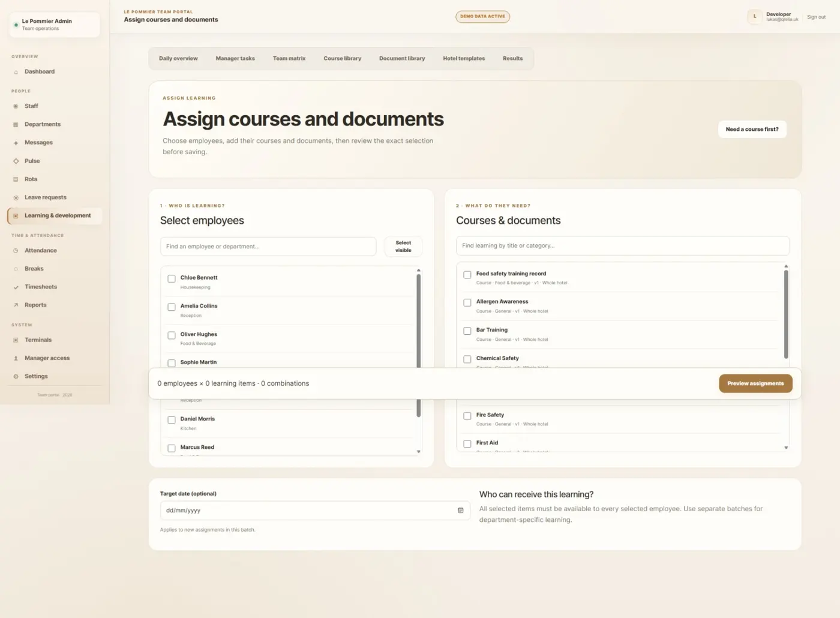Click the Departments sidebar icon
This screenshot has height=618, width=840.
[x=16, y=125]
